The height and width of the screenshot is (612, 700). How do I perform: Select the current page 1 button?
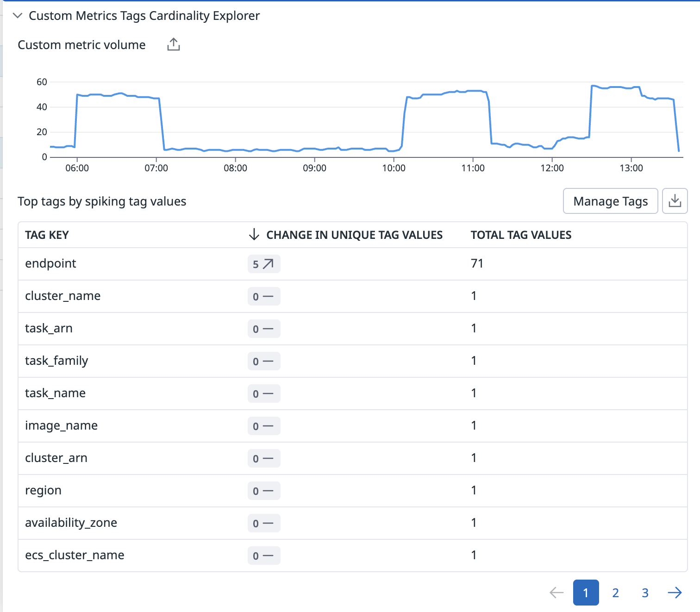point(586,593)
